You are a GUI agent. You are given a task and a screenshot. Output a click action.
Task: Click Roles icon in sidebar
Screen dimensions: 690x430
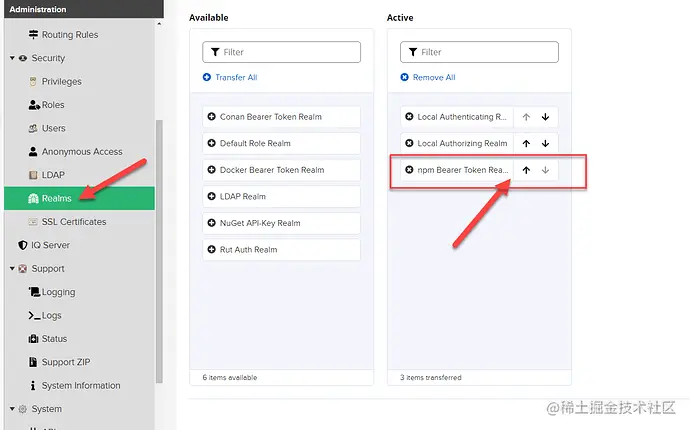click(x=34, y=105)
